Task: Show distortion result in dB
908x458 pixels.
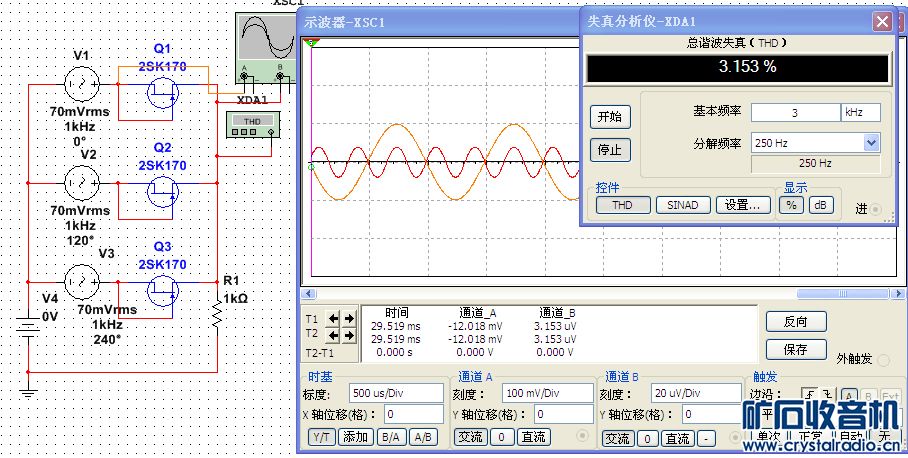Action: (x=821, y=205)
